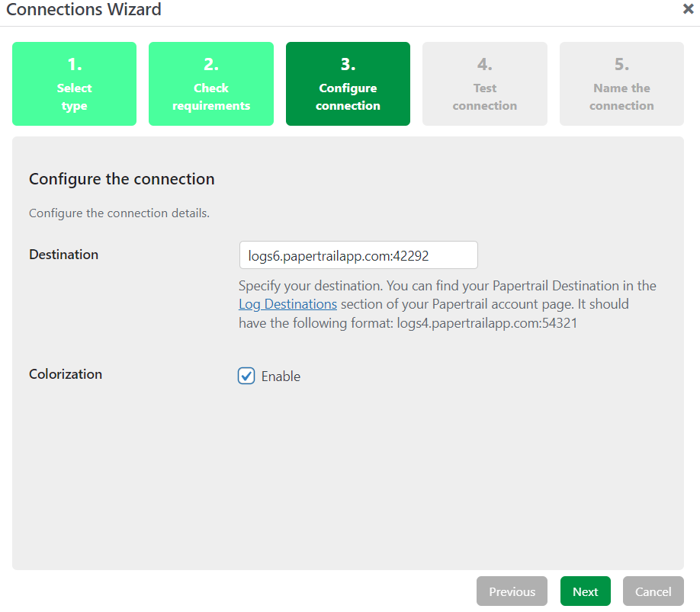The height and width of the screenshot is (612, 700).
Task: Click the 'Configure the connection' heading
Action: point(122,179)
